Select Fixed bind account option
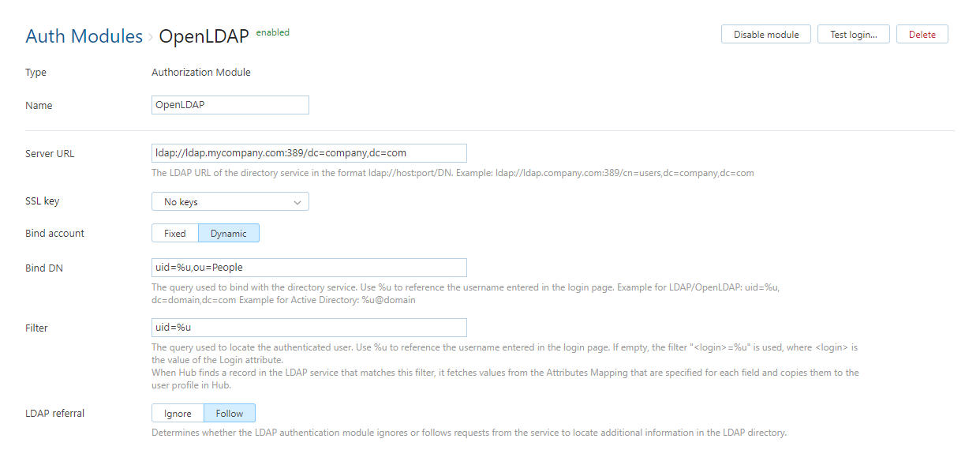The width and height of the screenshot is (980, 450). [174, 234]
